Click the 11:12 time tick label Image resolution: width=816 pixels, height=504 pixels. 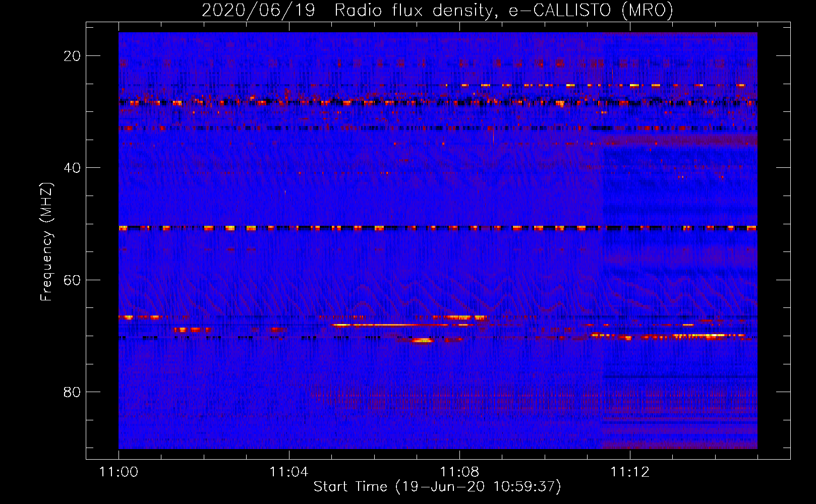pyautogui.click(x=630, y=472)
